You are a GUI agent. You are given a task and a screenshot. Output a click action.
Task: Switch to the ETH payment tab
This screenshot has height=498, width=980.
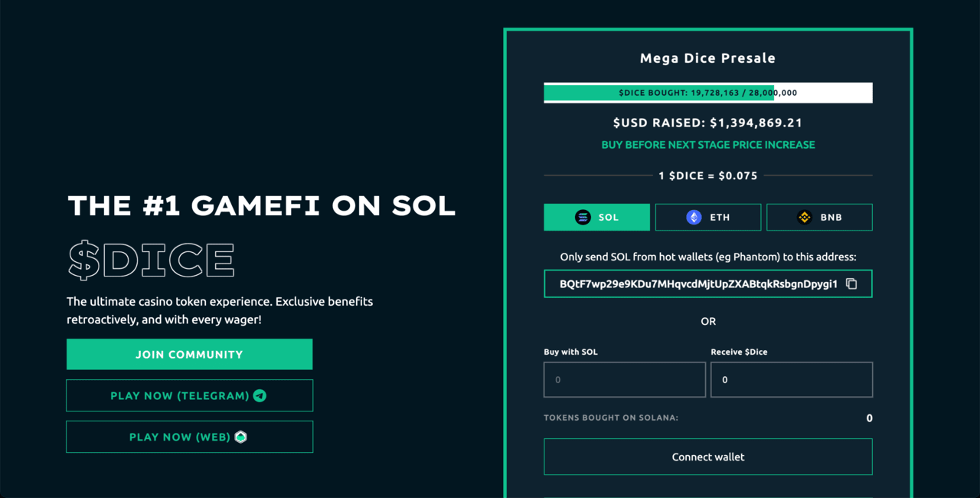coord(708,218)
